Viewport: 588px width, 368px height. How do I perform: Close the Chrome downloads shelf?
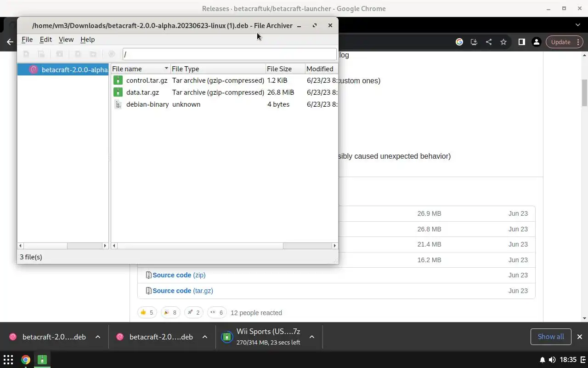(580, 337)
